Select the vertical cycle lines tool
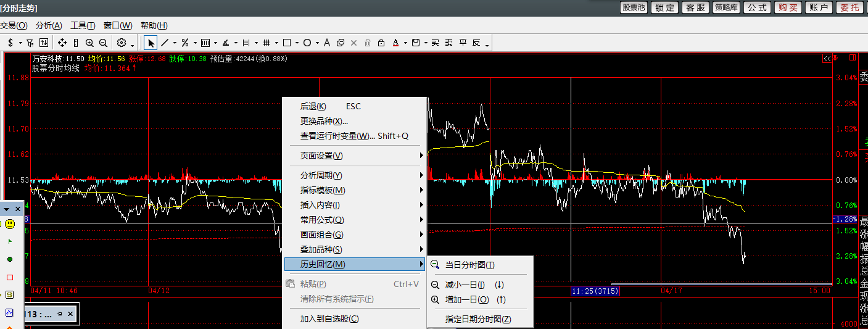868x329 pixels. pyautogui.click(x=205, y=43)
